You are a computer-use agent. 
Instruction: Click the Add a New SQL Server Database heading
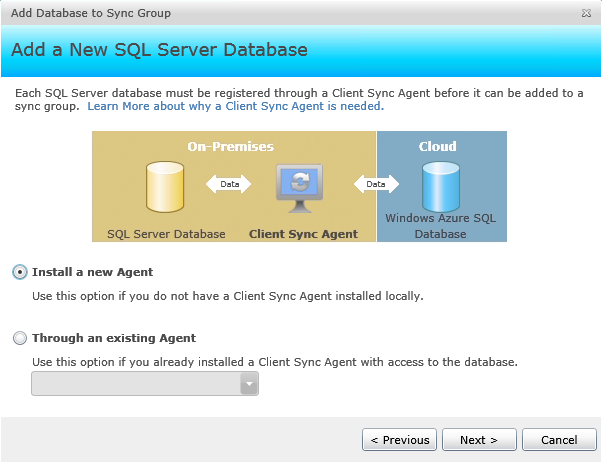(159, 50)
